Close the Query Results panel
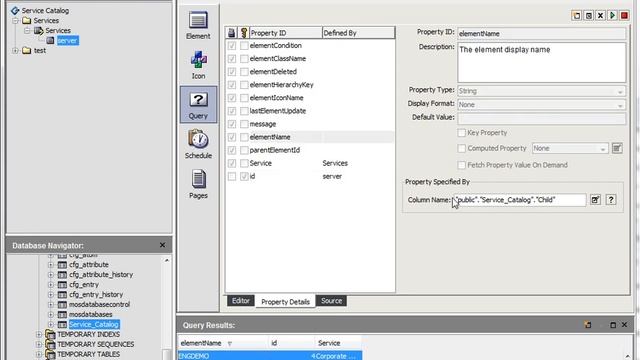This screenshot has width=640, height=360. [x=624, y=325]
